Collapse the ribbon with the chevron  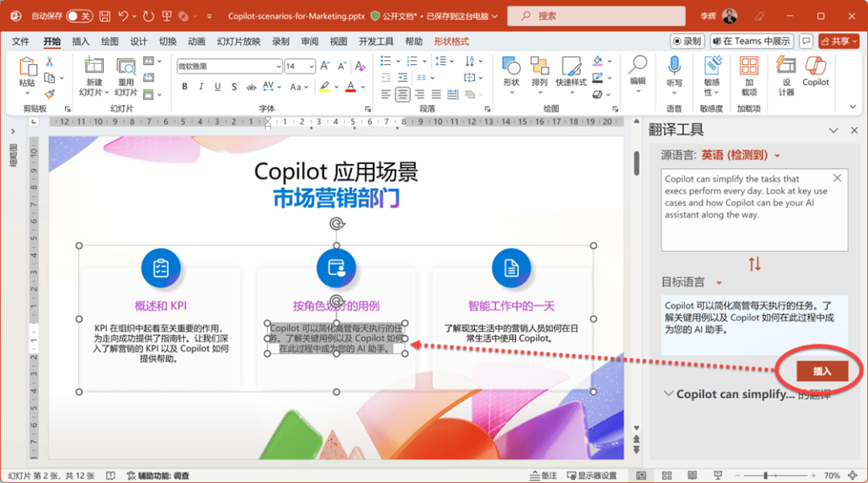coord(853,107)
